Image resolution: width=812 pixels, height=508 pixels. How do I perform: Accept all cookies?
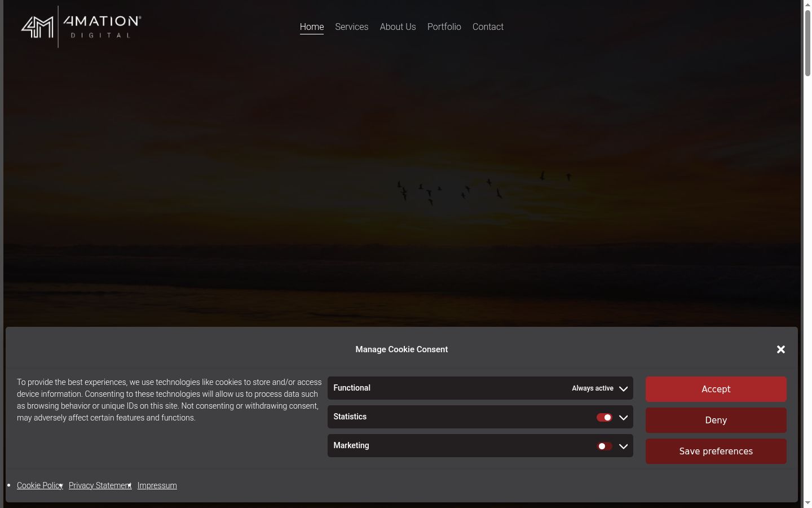pyautogui.click(x=716, y=389)
